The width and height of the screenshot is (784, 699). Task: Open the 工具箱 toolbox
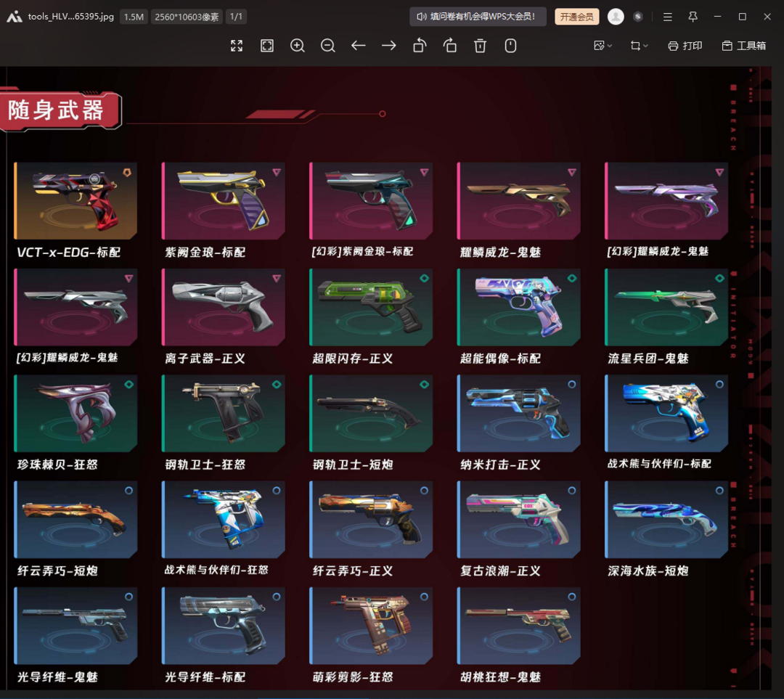pyautogui.click(x=744, y=46)
